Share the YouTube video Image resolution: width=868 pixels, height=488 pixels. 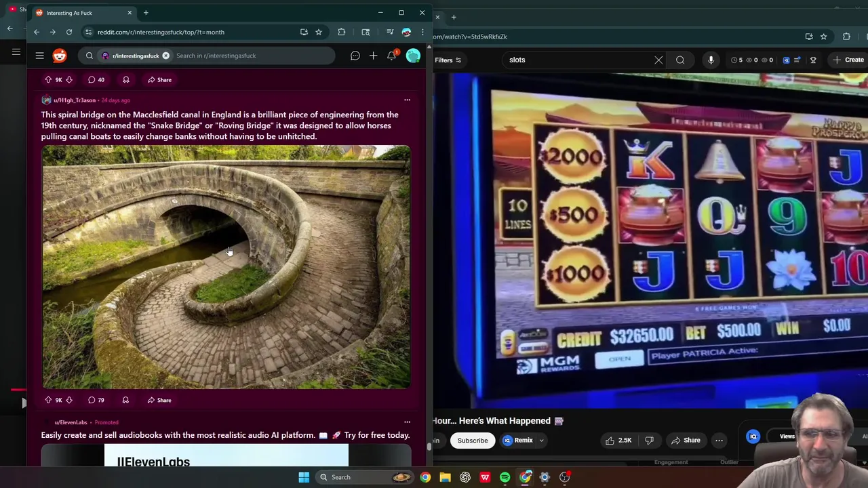tap(686, 441)
